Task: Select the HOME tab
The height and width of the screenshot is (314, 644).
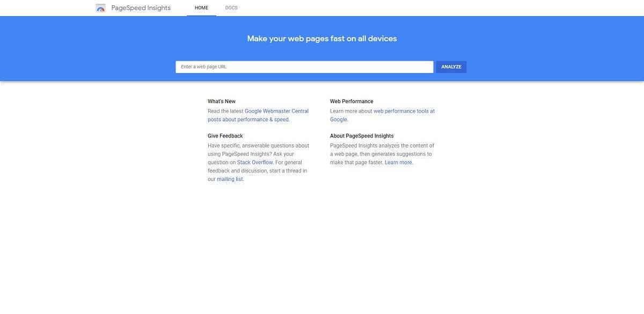Action: click(201, 8)
